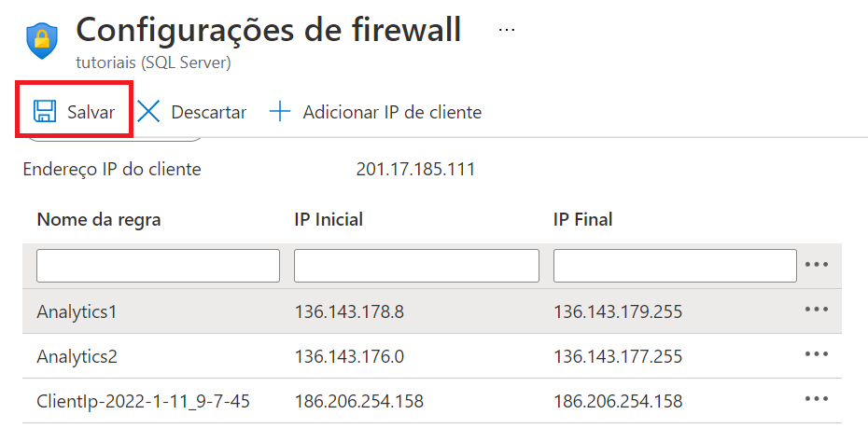Click the plus icon for Adicionar IP
Viewport: 868px width, 442px height.
pyautogui.click(x=280, y=111)
